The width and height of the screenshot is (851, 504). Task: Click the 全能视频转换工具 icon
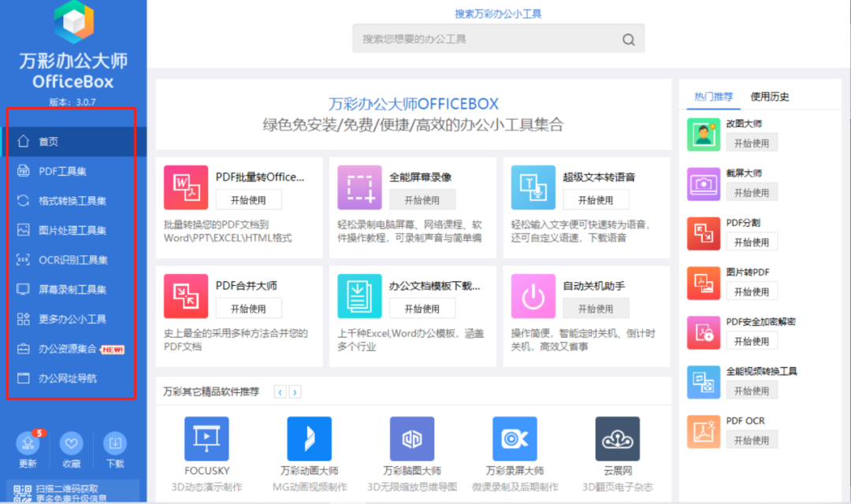pyautogui.click(x=704, y=382)
